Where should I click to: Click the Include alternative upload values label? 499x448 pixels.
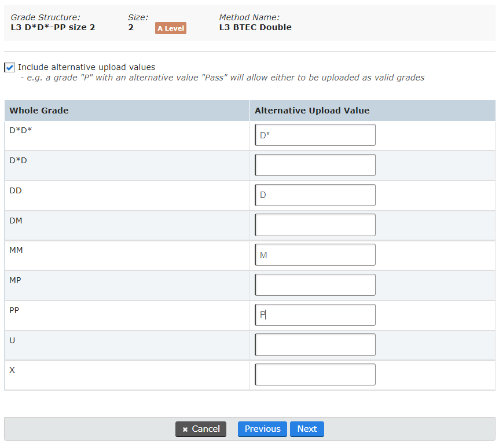coord(86,67)
